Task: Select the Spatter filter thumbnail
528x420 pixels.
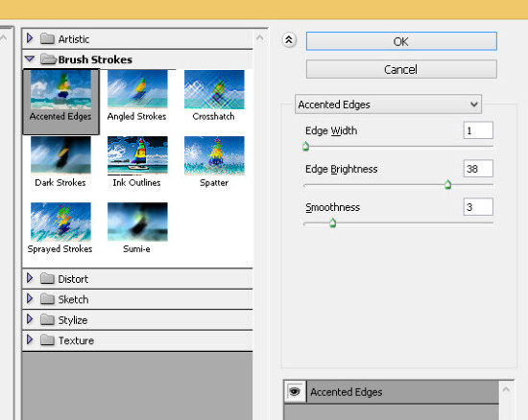Action: [214, 155]
